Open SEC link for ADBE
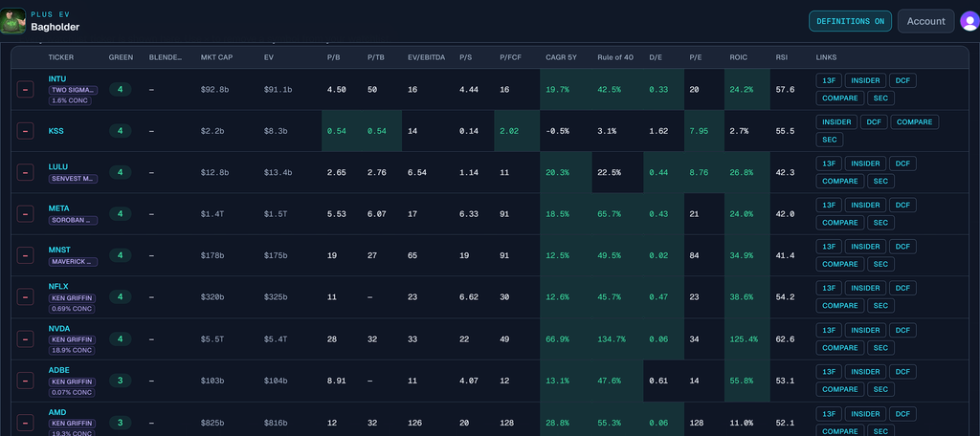Image resolution: width=980 pixels, height=436 pixels. pos(880,389)
